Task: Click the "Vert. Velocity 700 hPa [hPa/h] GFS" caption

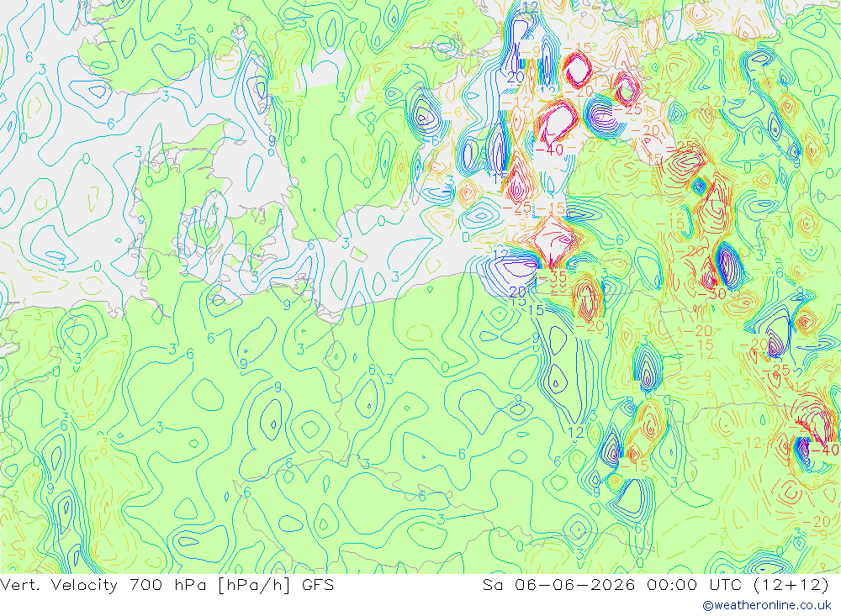Action: click(167, 585)
